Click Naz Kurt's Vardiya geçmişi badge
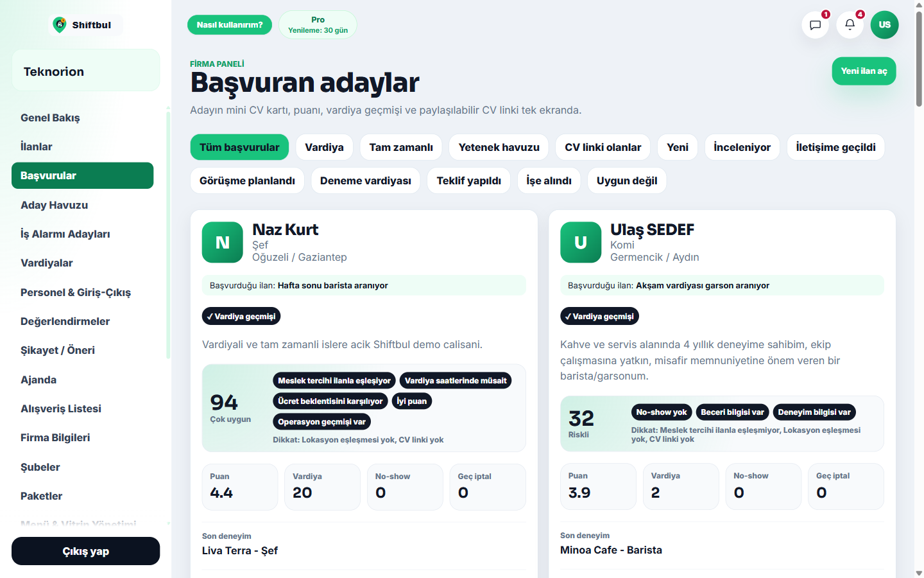 241,316
